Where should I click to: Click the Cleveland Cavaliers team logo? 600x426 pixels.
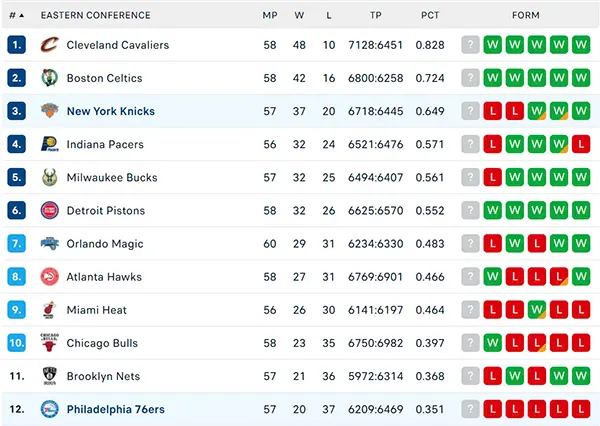click(50, 45)
